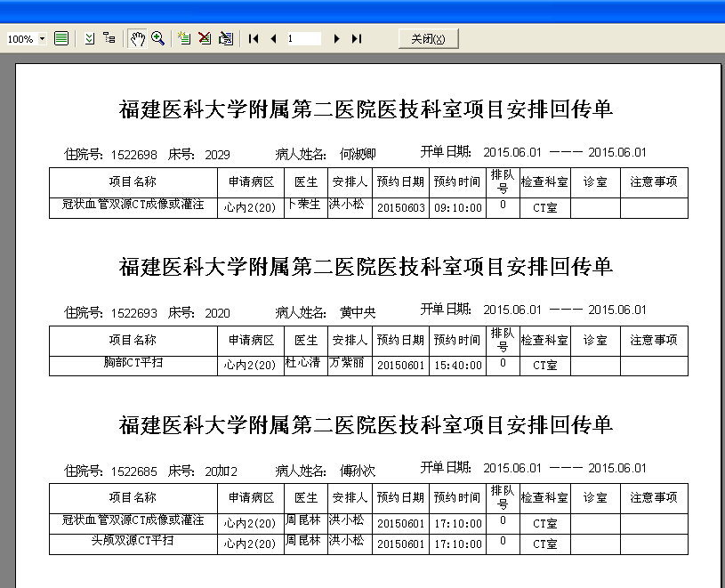Click bed number 2020
This screenshot has height=588, width=725.
[x=217, y=313]
